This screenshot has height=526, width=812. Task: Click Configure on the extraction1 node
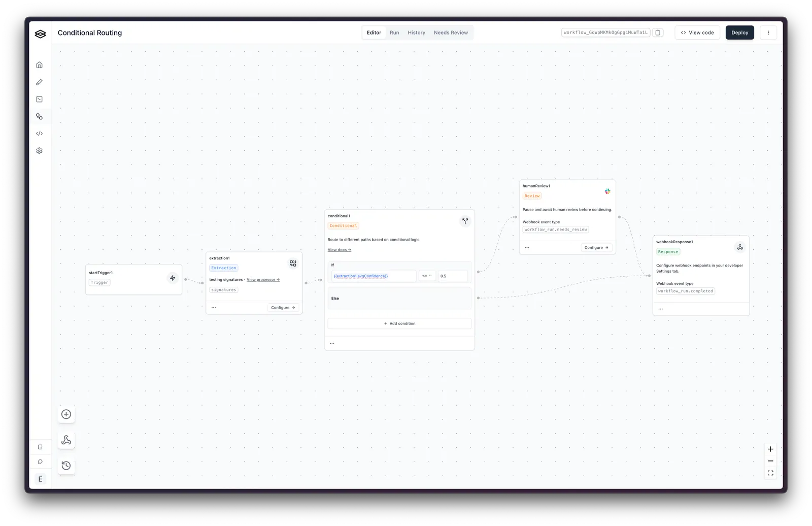point(283,308)
